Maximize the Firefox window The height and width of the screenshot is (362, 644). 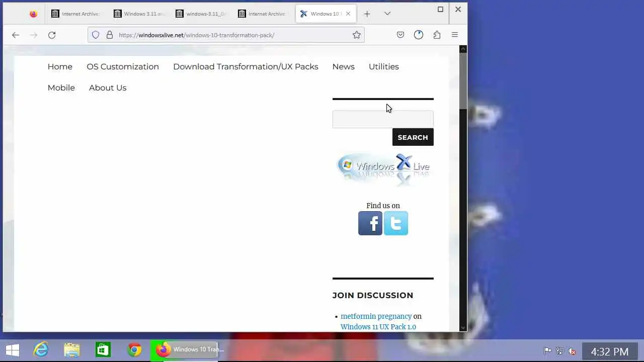pos(440,9)
